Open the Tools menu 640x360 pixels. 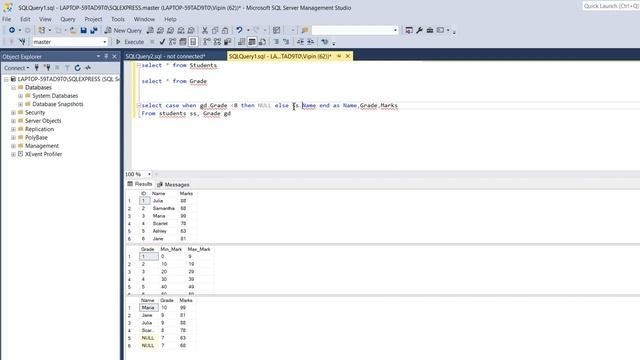pyautogui.click(x=118, y=19)
